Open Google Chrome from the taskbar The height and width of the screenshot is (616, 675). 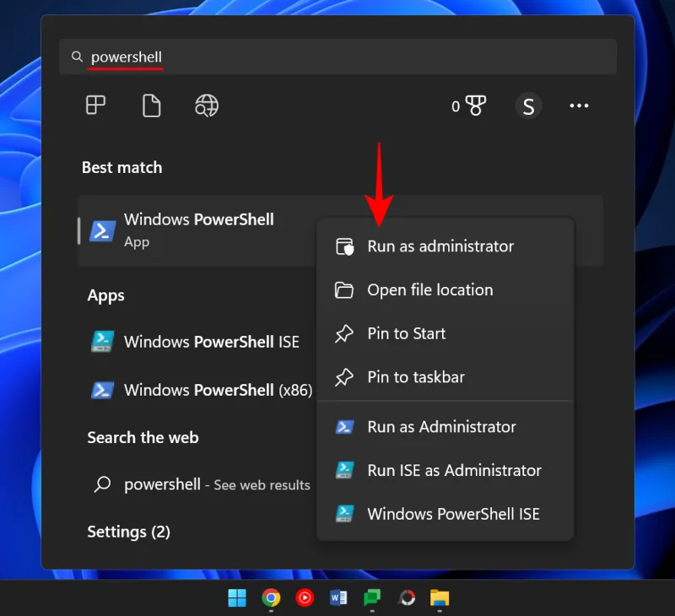pyautogui.click(x=271, y=597)
